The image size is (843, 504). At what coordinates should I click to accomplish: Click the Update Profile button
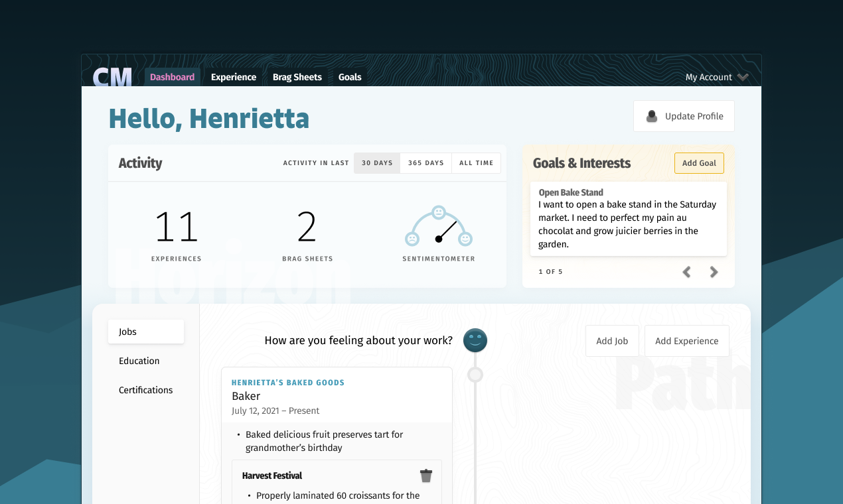(x=684, y=116)
